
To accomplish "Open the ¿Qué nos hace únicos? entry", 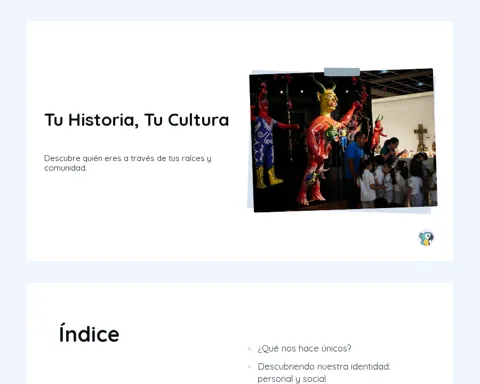I will click(x=304, y=349).
